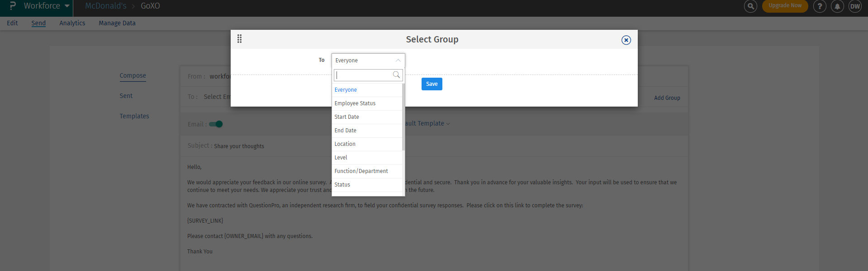Screen dimensions: 868x271
Task: Open the Analytics tab
Action: [x=72, y=23]
